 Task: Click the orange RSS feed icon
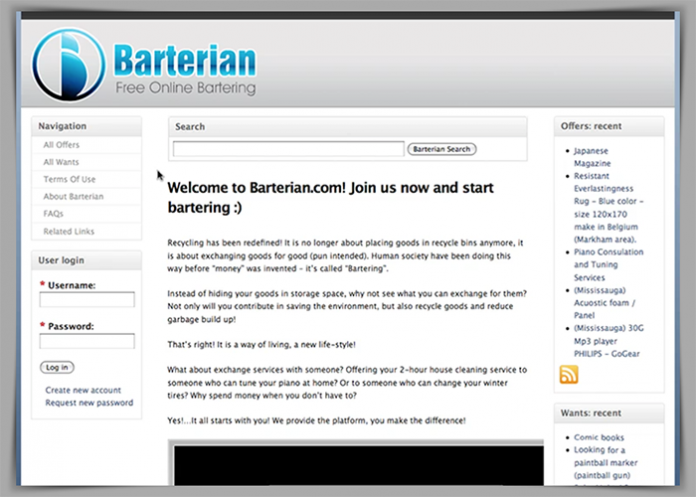568,375
